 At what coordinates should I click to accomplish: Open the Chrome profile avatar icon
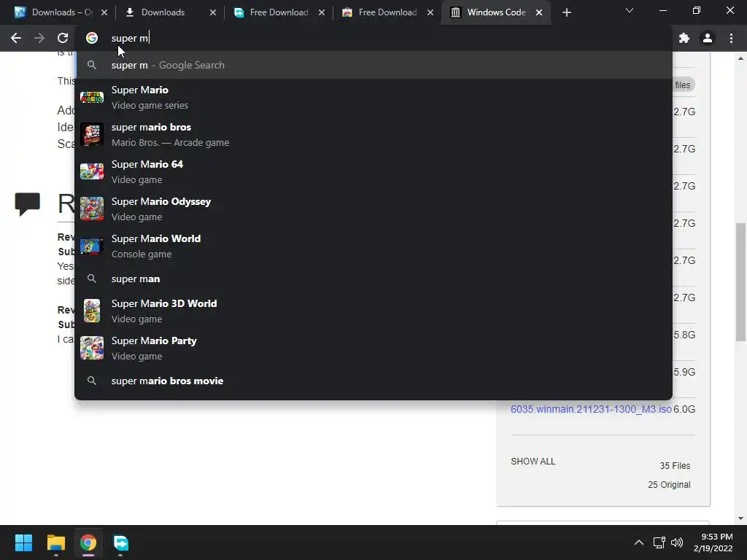pos(708,38)
